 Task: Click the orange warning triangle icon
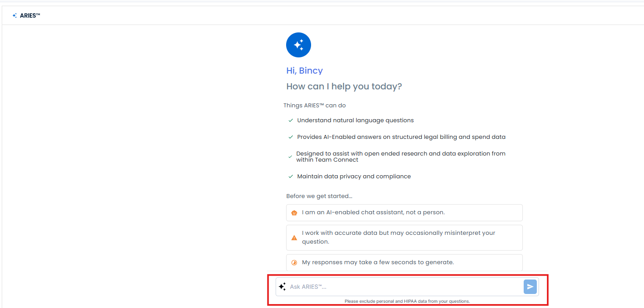point(294,238)
